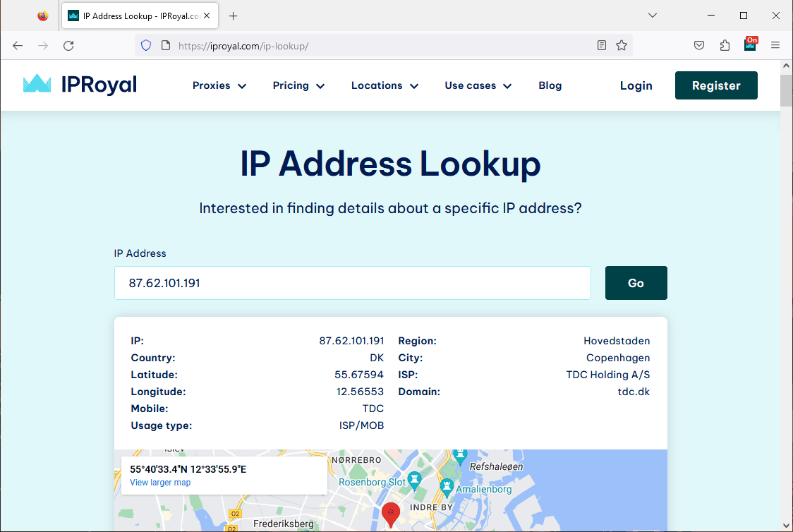The image size is (793, 532).
Task: Click the scrollbar down arrow
Action: click(786, 526)
